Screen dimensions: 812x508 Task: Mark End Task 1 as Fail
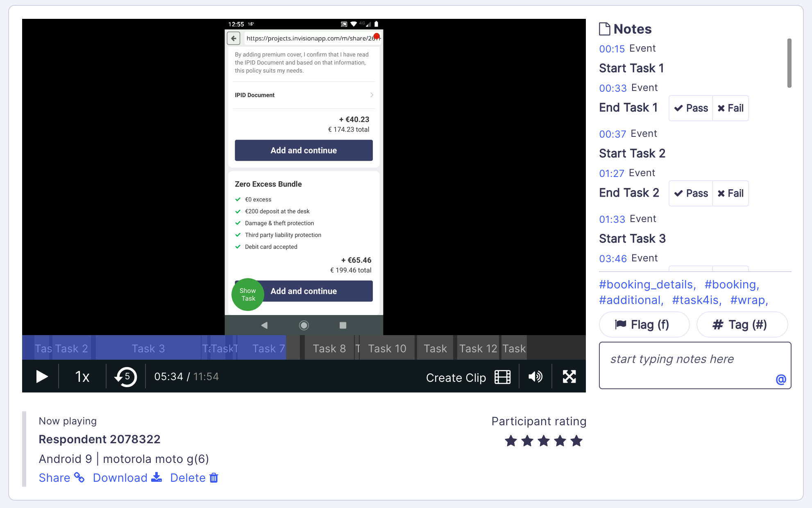pos(730,108)
